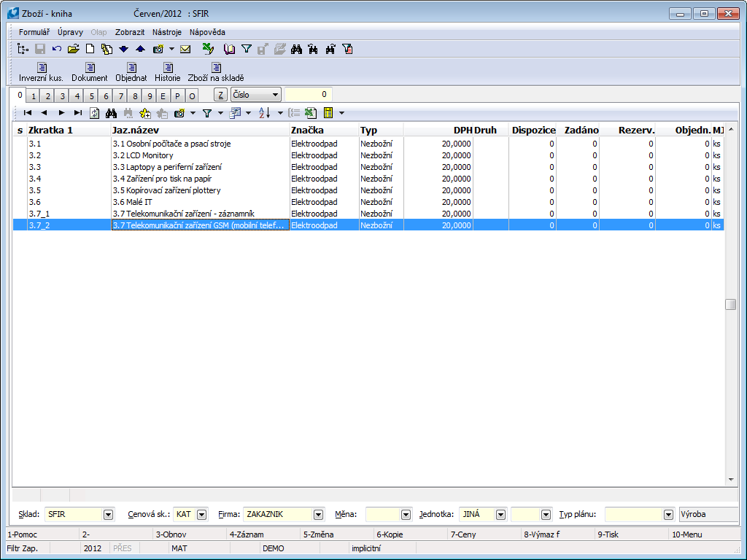Jump to first record navigation arrow
This screenshot has width=747, height=560.
(28, 113)
